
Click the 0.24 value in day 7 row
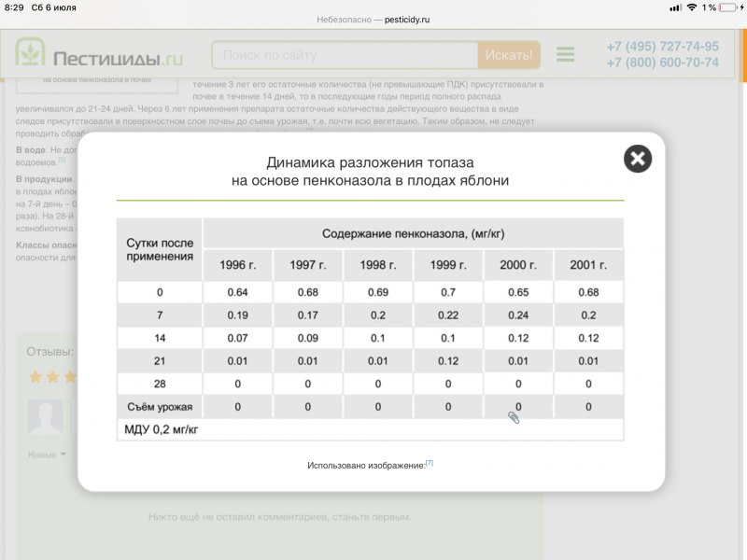tap(518, 315)
